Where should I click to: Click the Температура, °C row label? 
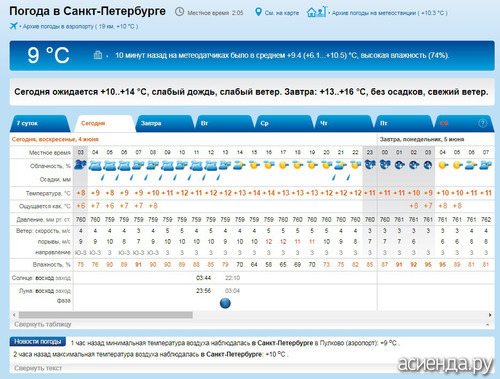coord(48,193)
